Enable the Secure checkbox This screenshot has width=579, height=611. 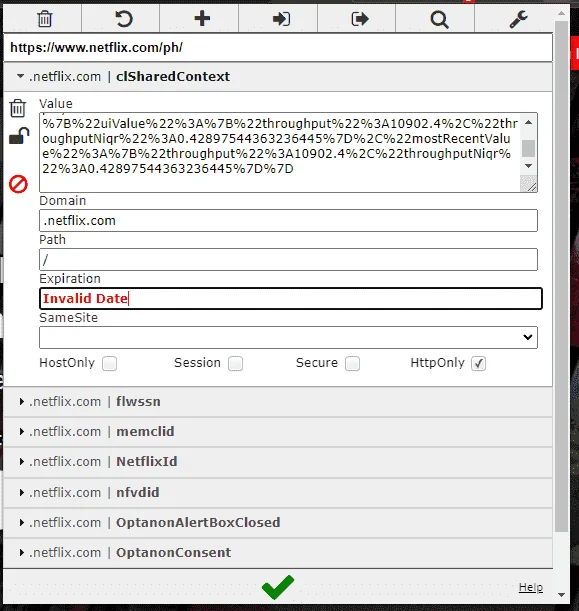click(352, 364)
